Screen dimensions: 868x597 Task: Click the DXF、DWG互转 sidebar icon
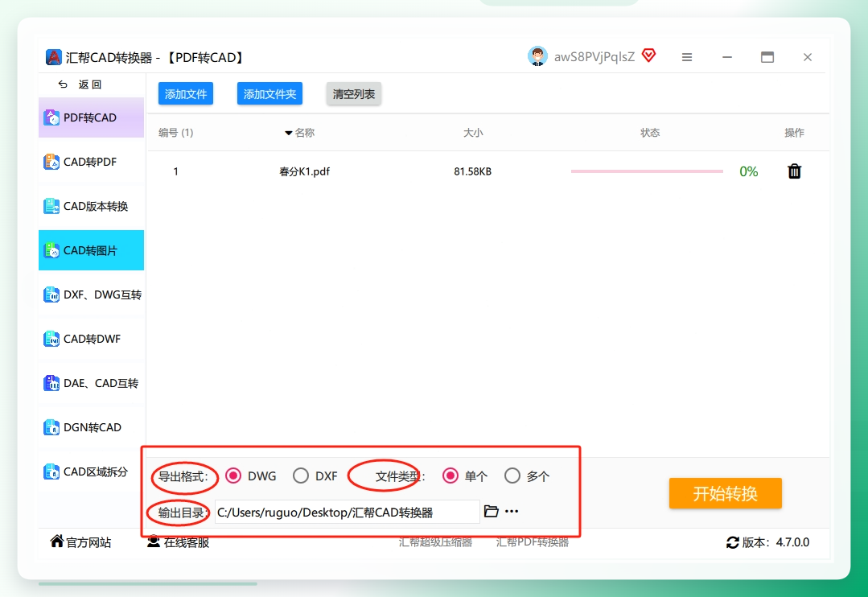pos(51,294)
